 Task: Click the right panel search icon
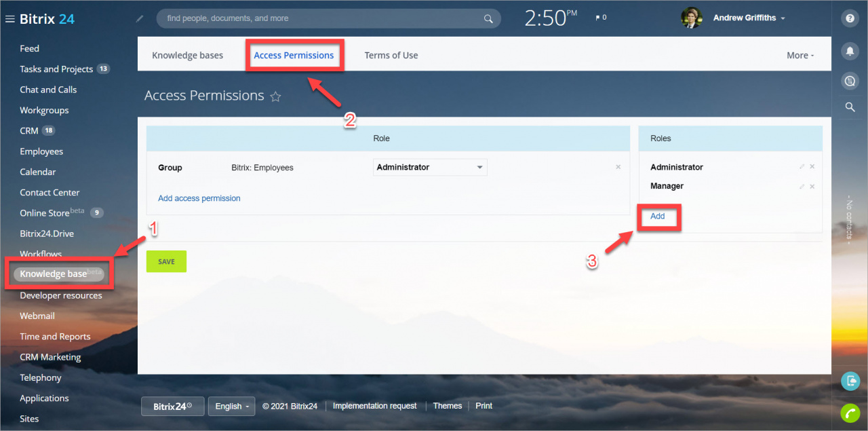click(850, 107)
